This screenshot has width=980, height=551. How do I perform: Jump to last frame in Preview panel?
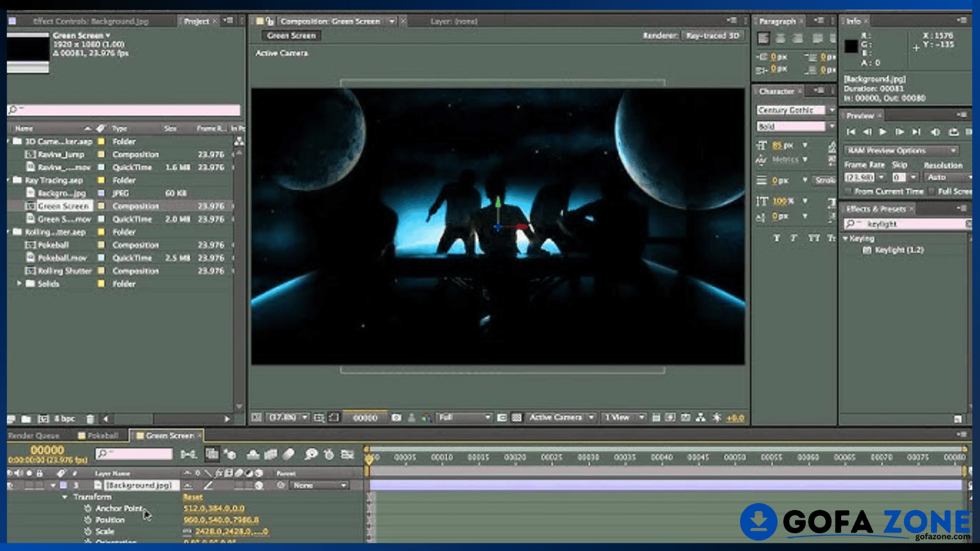[916, 132]
